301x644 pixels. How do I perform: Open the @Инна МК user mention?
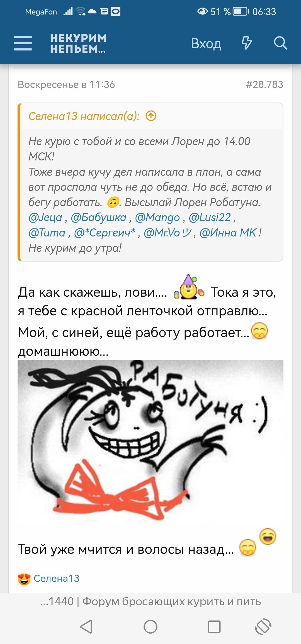pyautogui.click(x=228, y=233)
